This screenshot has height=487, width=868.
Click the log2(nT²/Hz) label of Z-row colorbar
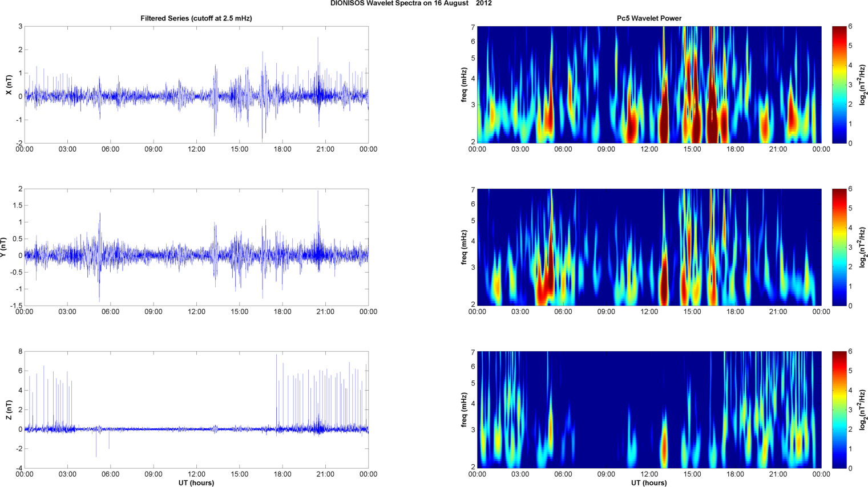coord(863,410)
